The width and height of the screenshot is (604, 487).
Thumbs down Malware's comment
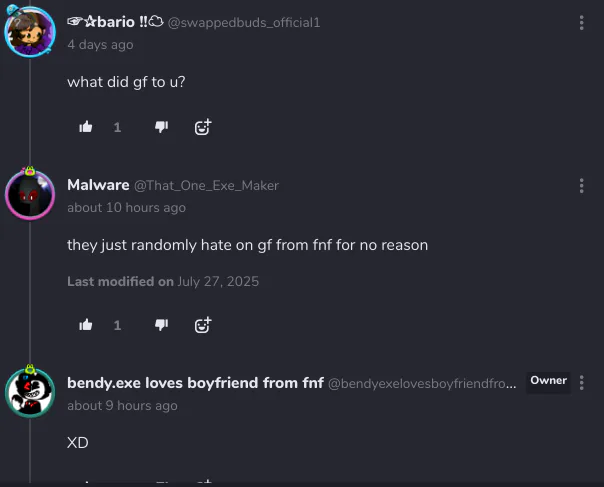coord(161,325)
